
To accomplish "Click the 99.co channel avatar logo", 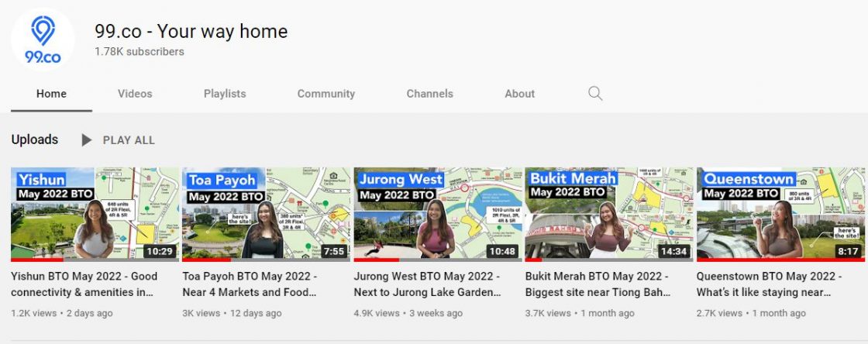I will point(43,40).
